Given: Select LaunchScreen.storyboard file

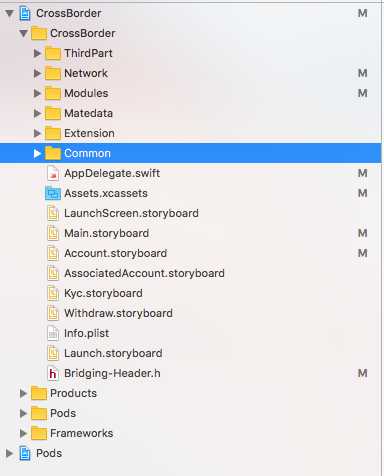Looking at the screenshot, I should [191, 213].
